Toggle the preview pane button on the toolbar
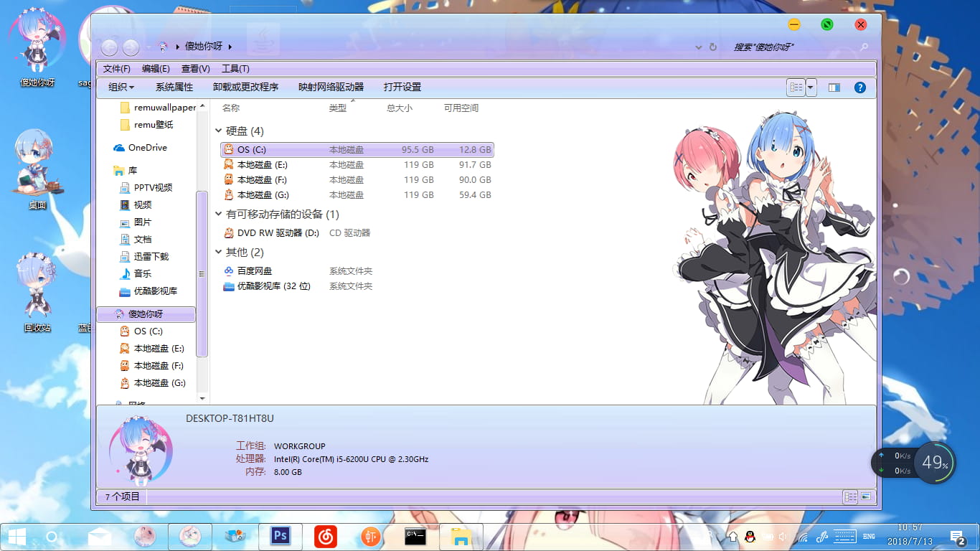This screenshot has height=551, width=980. click(834, 87)
